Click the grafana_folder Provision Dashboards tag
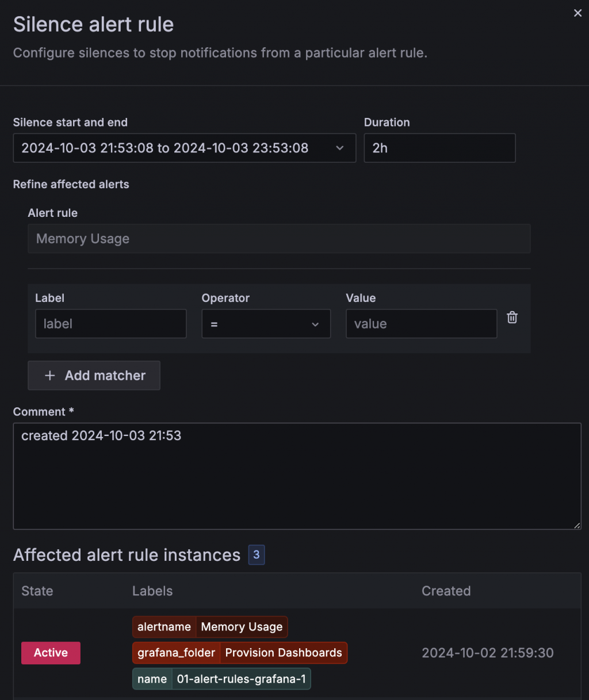Viewport: 589px width, 700px height. (x=240, y=653)
